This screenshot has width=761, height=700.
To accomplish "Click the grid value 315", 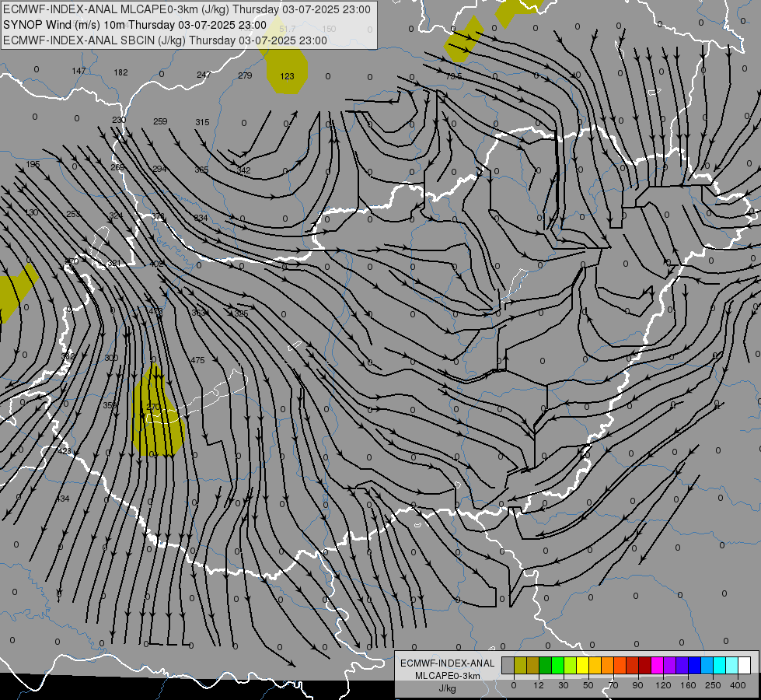I will click(202, 122).
